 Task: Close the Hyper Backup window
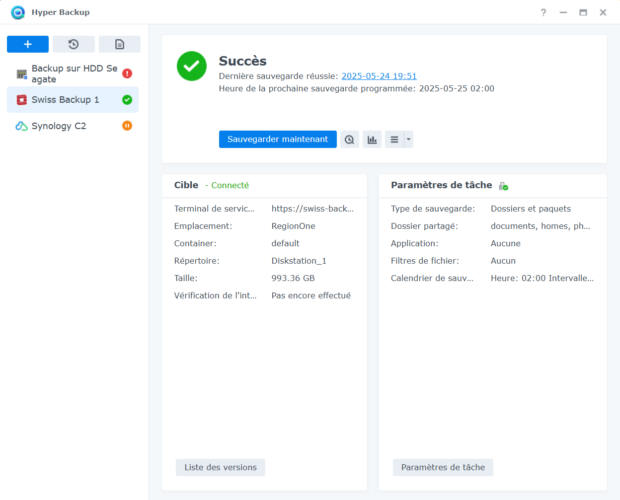coord(603,13)
